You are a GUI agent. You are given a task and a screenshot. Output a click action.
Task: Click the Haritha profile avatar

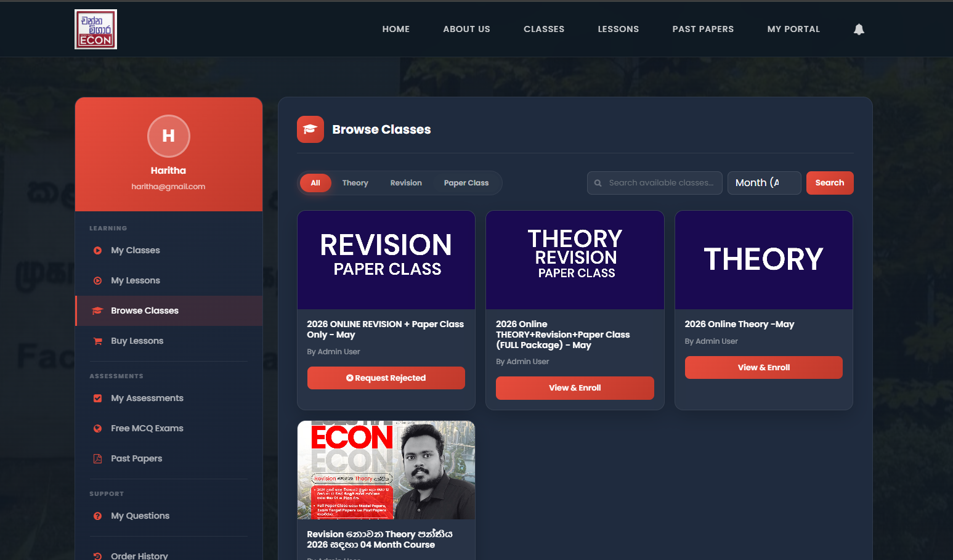tap(168, 136)
